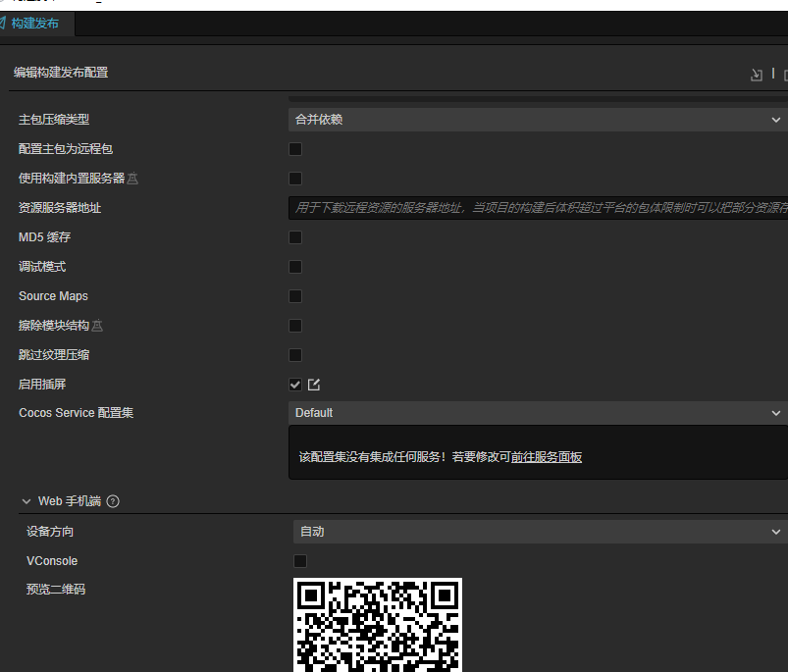The height and width of the screenshot is (672, 788).
Task: Enable the 配置主包为远程包 checkbox
Action: [x=295, y=149]
